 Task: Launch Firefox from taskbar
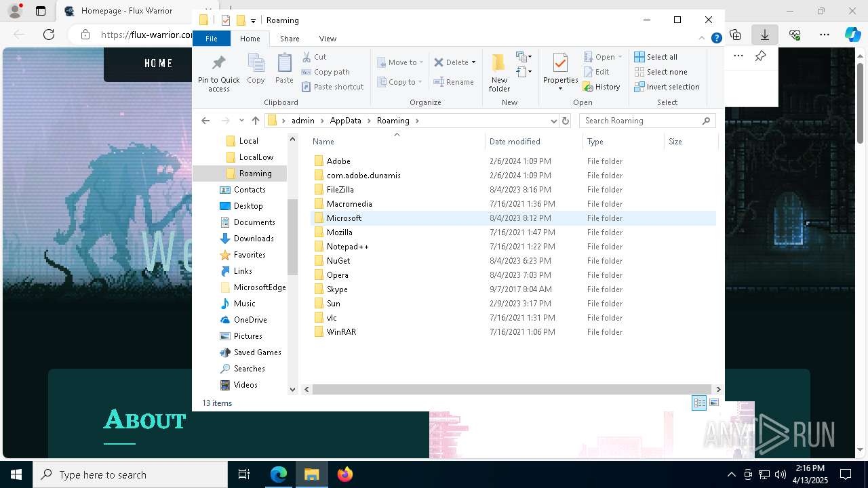[x=345, y=474]
